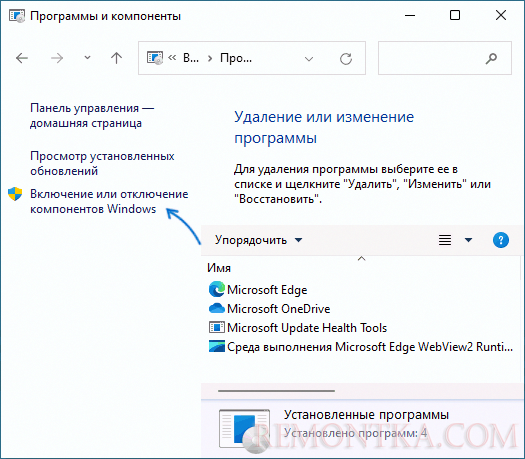The image size is (525, 459).
Task: Sort by the Имя column header
Action: coord(219,268)
